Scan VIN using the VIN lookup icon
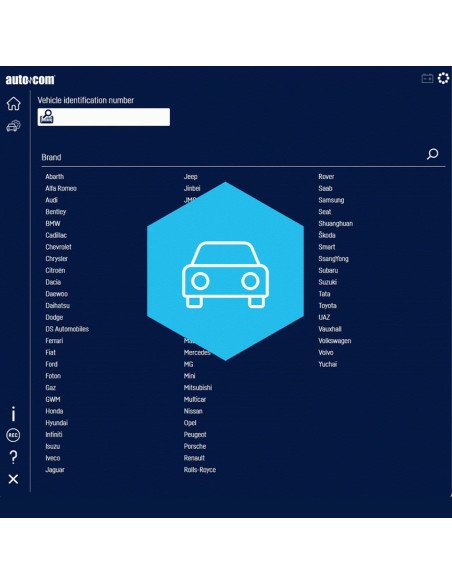The height and width of the screenshot is (584, 452). click(47, 117)
